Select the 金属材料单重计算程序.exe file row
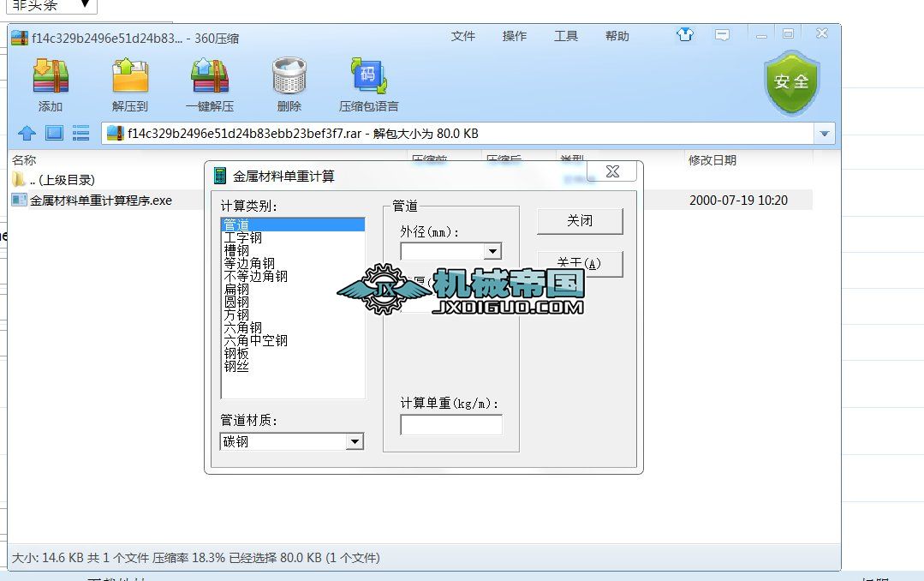 (411, 200)
